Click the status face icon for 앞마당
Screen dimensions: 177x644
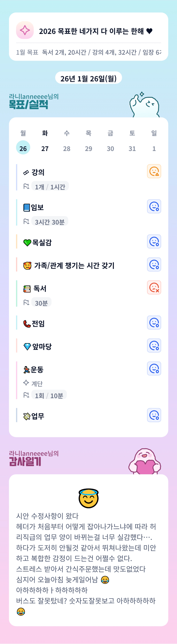point(154,346)
